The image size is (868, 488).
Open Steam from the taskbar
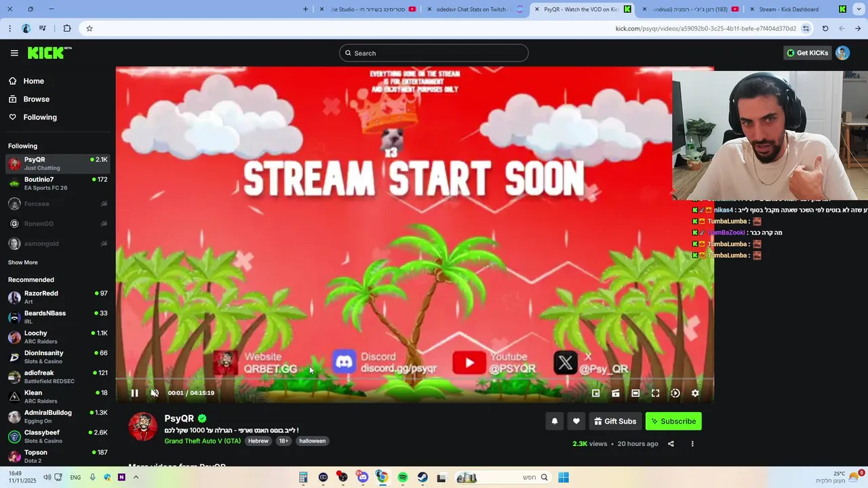(422, 477)
